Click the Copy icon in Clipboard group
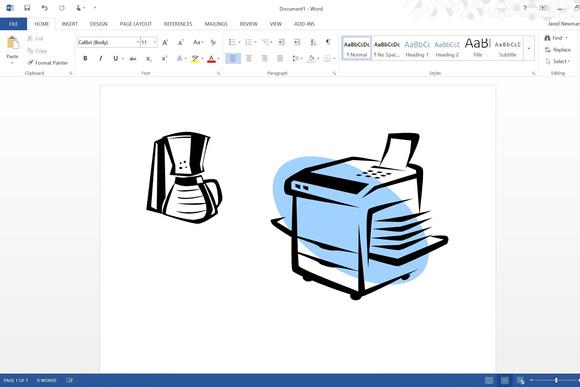The image size is (580, 387). point(30,51)
